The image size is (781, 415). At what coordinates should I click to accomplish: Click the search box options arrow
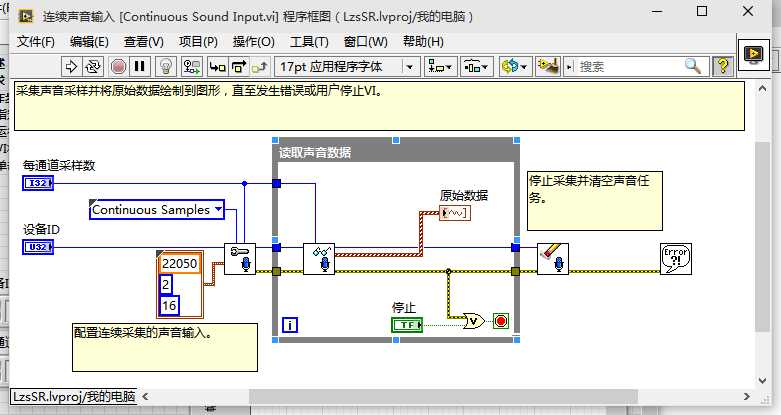tap(570, 66)
